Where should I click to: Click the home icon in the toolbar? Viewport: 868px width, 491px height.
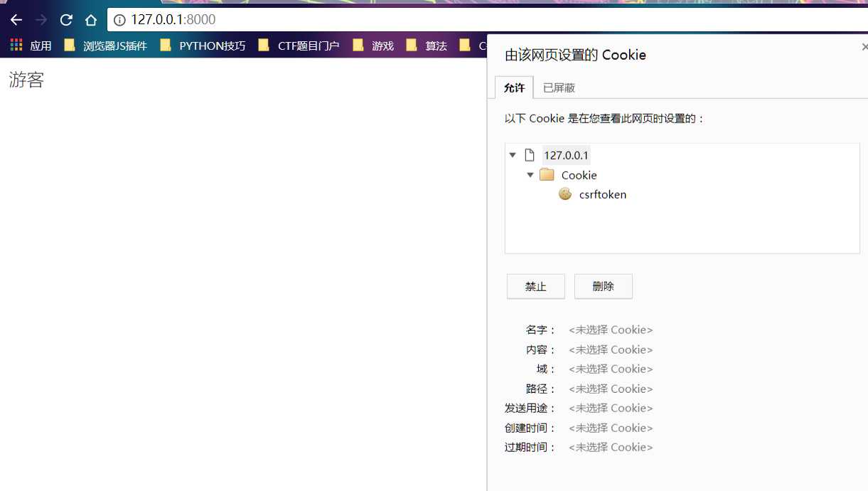click(x=90, y=19)
